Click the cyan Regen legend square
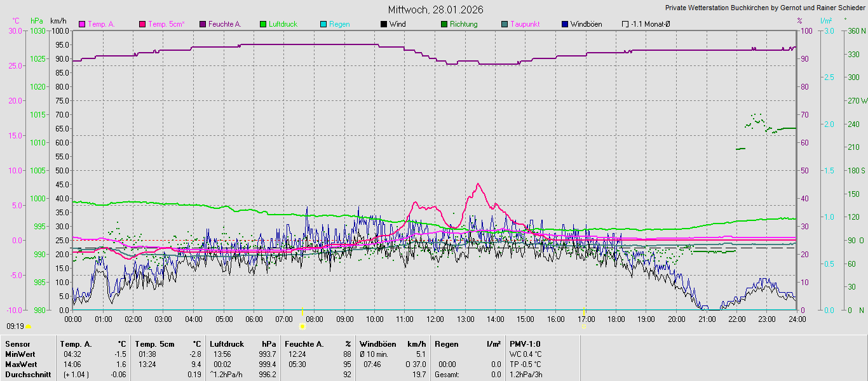 (x=323, y=24)
